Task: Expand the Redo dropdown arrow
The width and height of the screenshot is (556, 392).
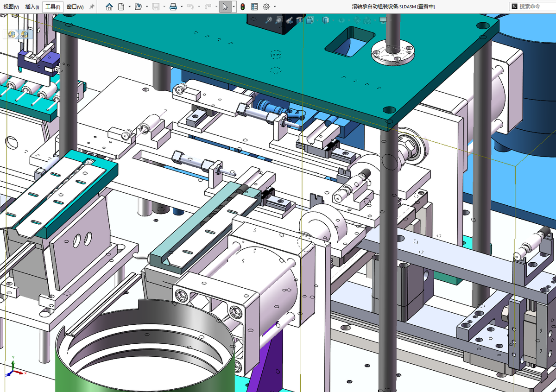Action: 216,7
